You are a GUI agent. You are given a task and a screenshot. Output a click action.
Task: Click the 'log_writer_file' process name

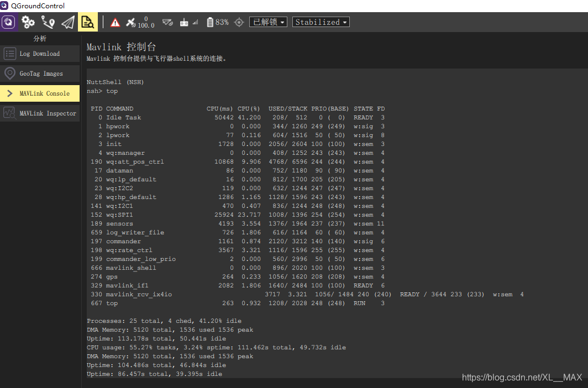click(135, 233)
